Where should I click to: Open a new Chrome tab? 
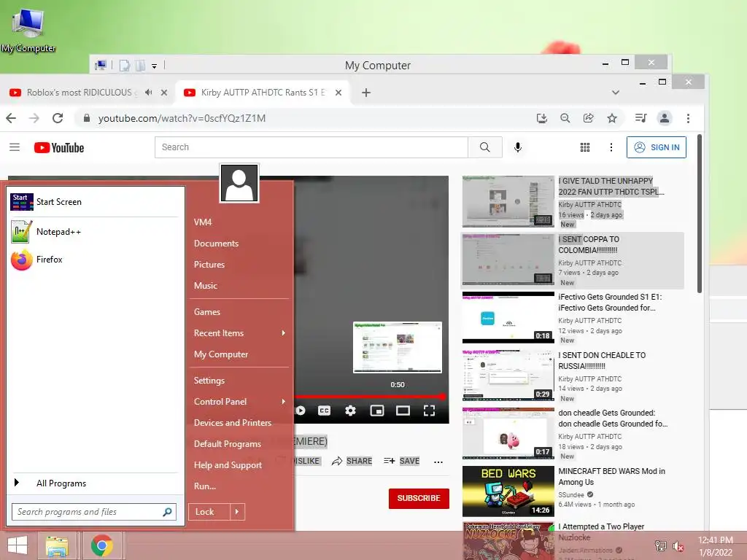pyautogui.click(x=366, y=93)
